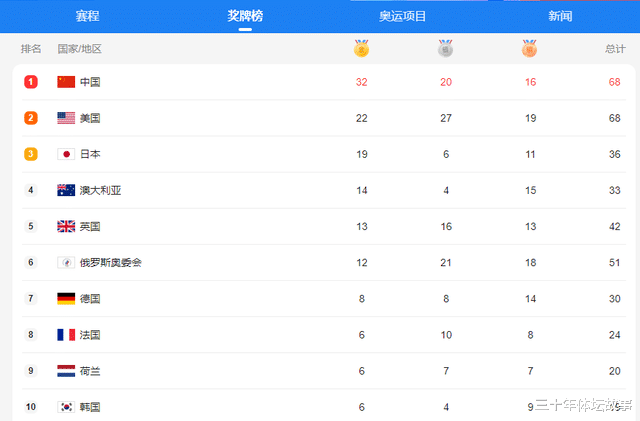Switch to the 奥运项目 tab
This screenshot has width=640, height=421.
pyautogui.click(x=402, y=16)
